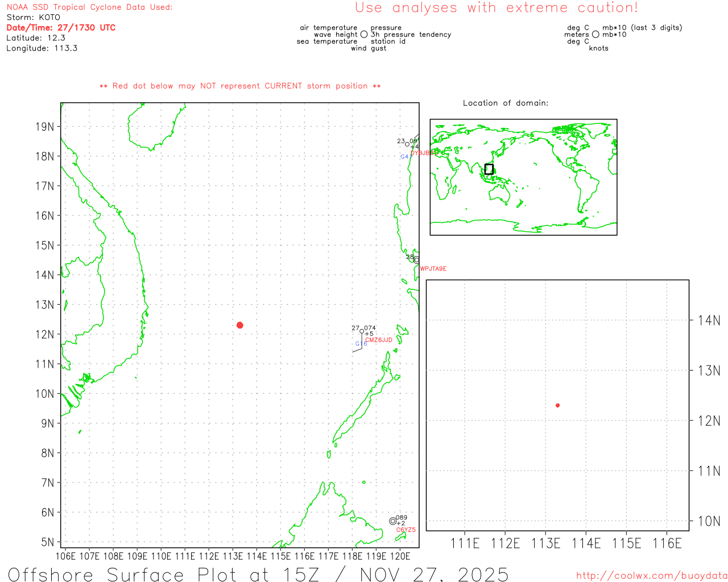Click the red CMZ6JJD station ID label
Image resolution: width=728 pixels, height=582 pixels.
tap(379, 340)
